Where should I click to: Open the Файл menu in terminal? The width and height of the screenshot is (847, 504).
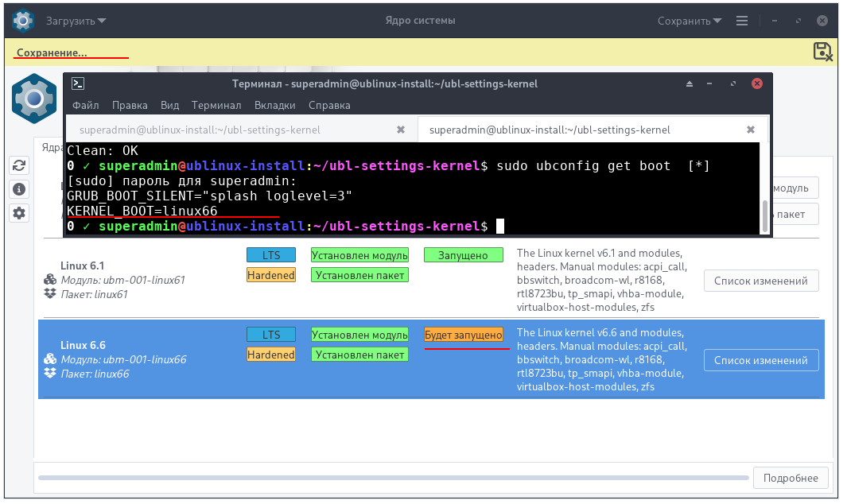(85, 105)
